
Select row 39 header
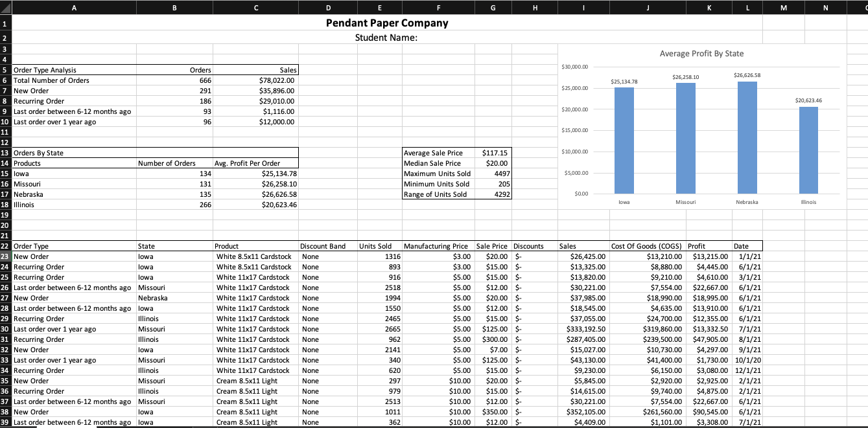6,422
